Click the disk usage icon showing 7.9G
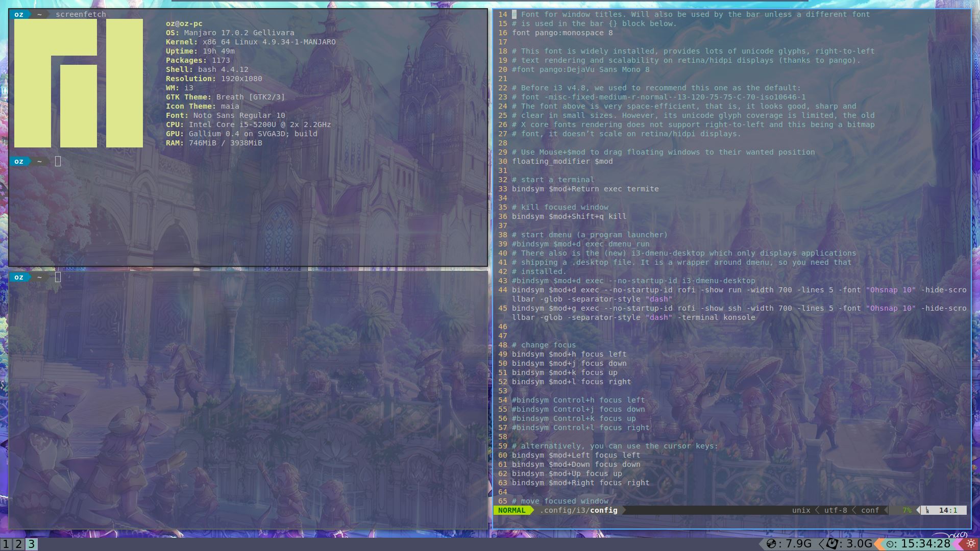This screenshot has height=551, width=980. coord(771,544)
